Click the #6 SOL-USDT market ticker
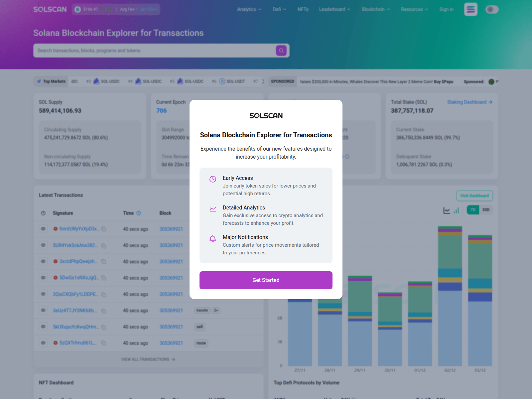Image resolution: width=532 pixels, height=399 pixels. click(228, 81)
